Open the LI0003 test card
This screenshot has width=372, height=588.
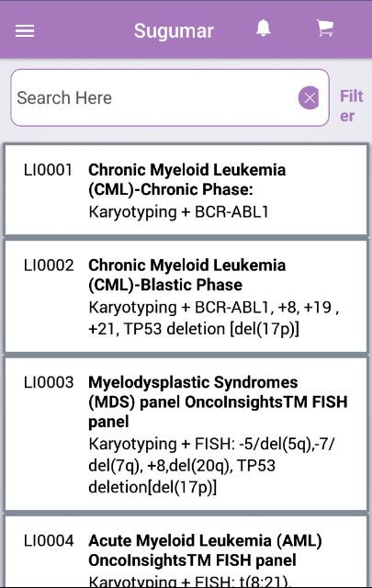click(186, 434)
